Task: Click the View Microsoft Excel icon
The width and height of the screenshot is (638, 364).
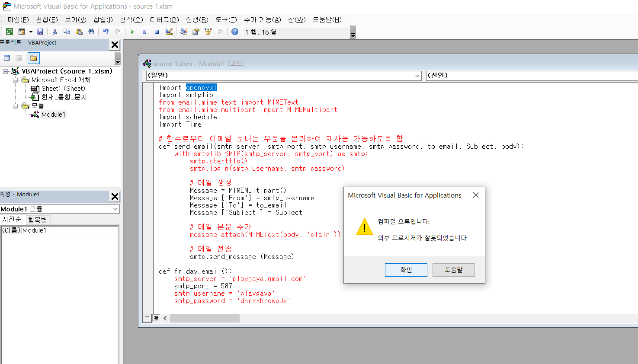Action: click(10, 32)
